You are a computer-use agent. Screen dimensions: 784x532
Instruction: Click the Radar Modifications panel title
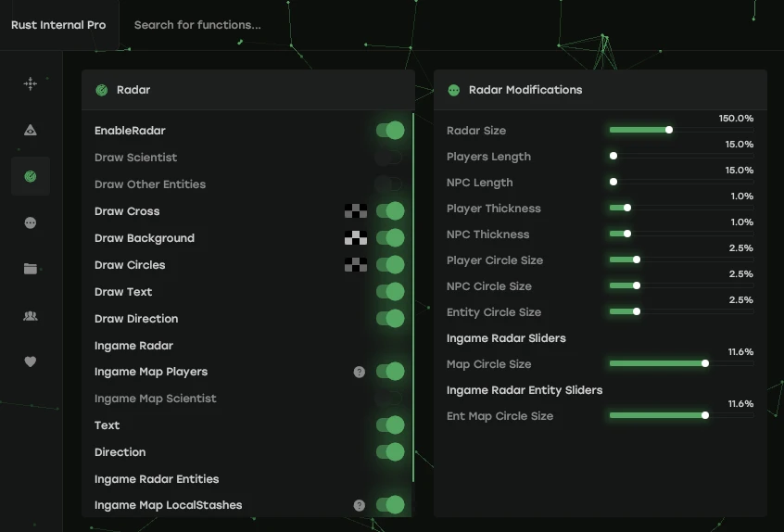(x=525, y=90)
